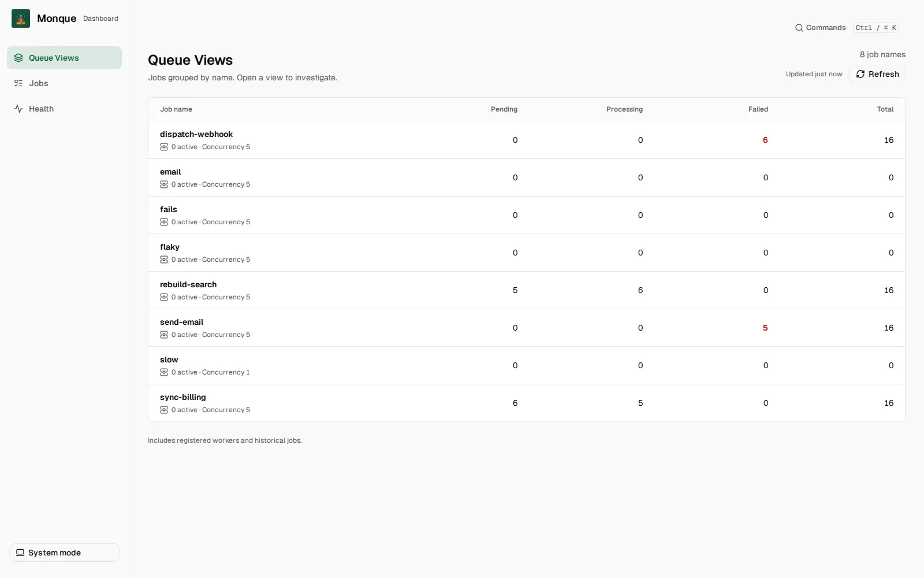Viewport: 924px width, 578px height.
Task: Click the 'Includes registered workers' footnote
Action: pyautogui.click(x=225, y=440)
